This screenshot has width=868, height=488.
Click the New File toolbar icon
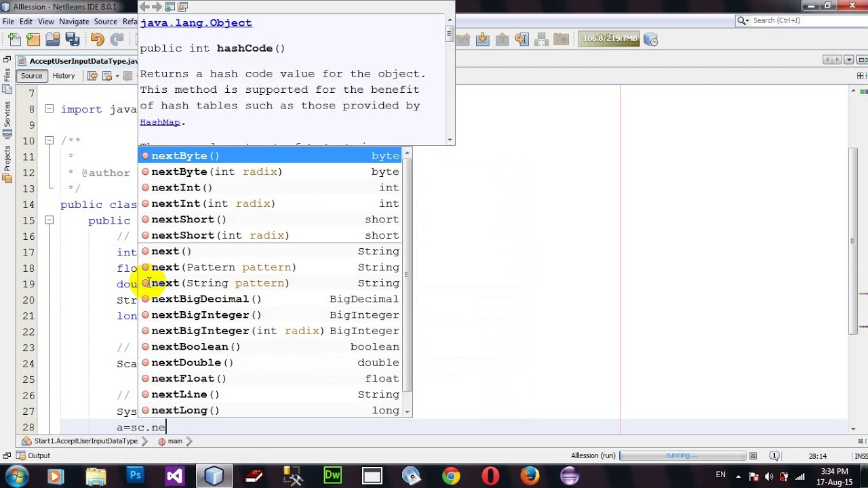pos(14,39)
